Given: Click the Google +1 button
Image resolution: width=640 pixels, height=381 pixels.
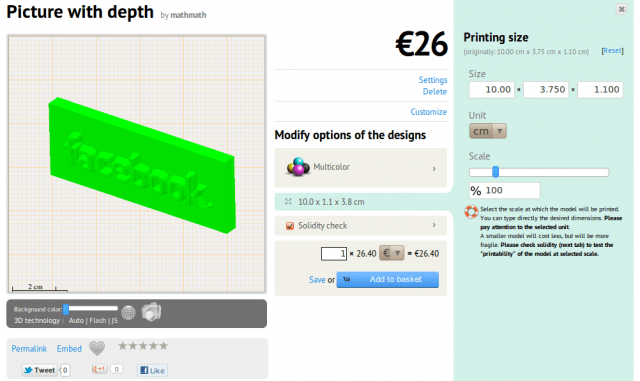Looking at the screenshot, I should (x=99, y=369).
